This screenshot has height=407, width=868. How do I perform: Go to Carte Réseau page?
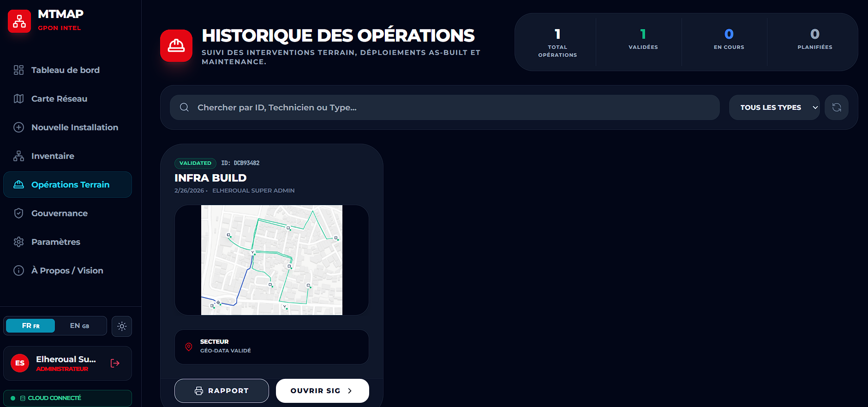point(59,99)
